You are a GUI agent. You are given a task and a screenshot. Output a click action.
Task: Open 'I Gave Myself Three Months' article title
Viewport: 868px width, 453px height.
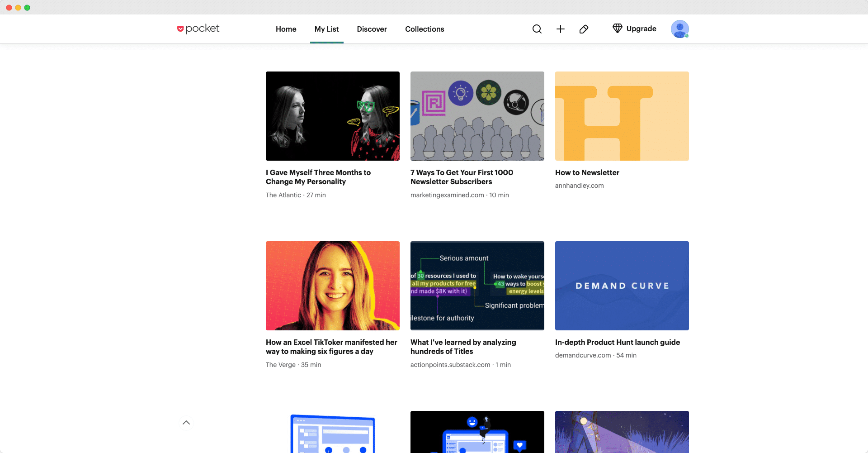pyautogui.click(x=318, y=177)
